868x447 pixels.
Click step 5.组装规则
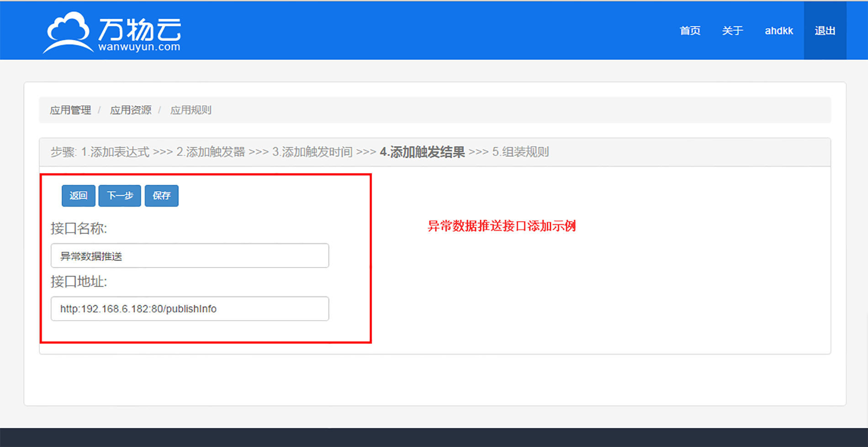[x=520, y=152]
